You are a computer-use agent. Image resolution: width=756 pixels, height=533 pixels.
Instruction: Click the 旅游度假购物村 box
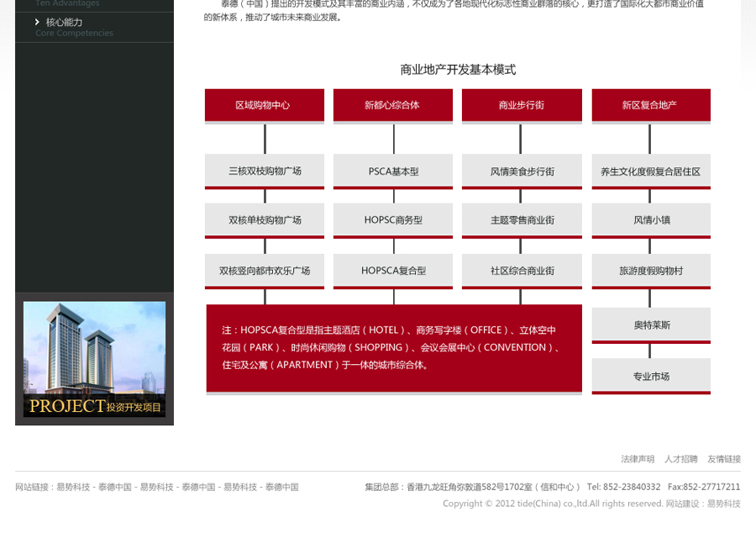pyautogui.click(x=650, y=271)
